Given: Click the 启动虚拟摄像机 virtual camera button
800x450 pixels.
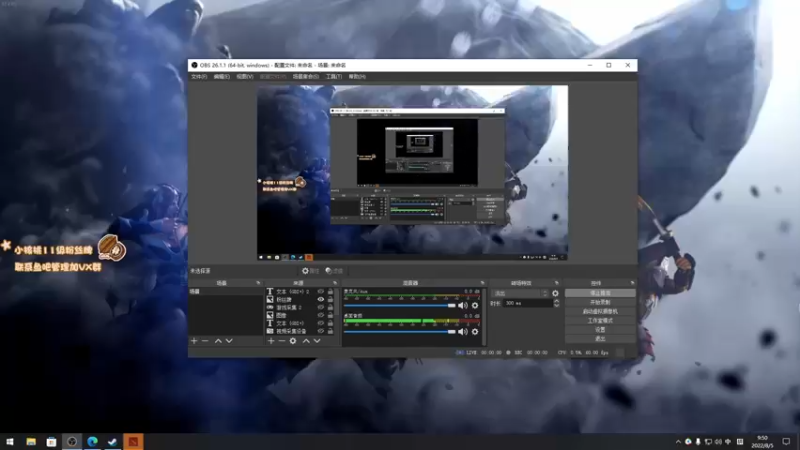Looking at the screenshot, I should (x=600, y=312).
